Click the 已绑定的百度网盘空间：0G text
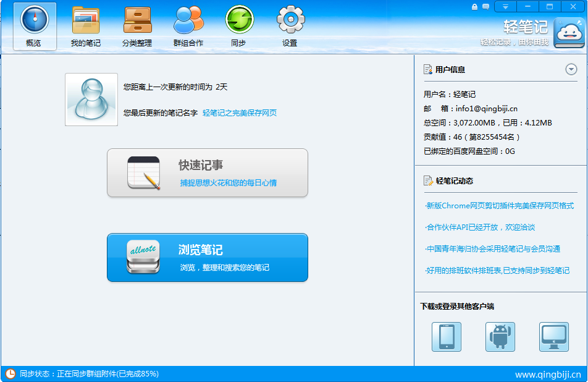Viewport: 588px width, 382px height. (x=469, y=151)
